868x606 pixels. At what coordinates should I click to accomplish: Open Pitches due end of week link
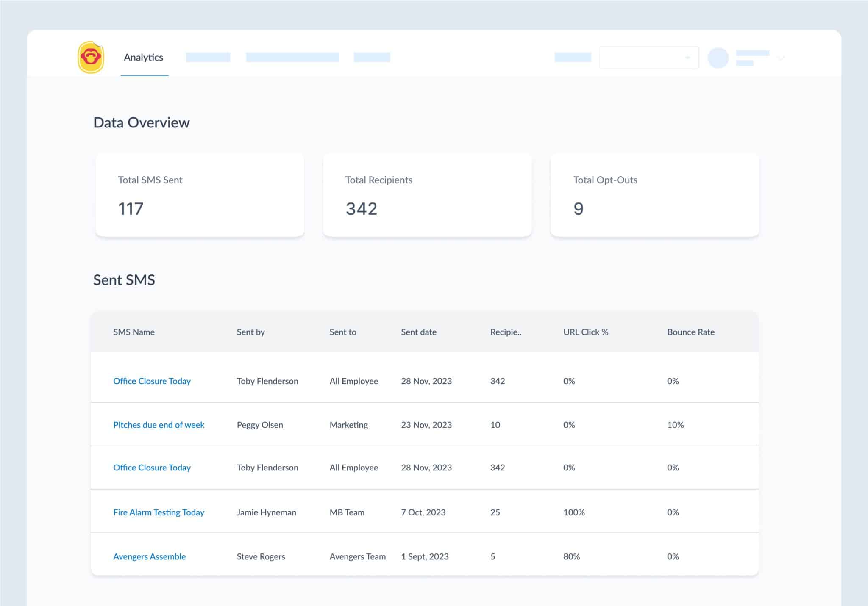(x=159, y=425)
